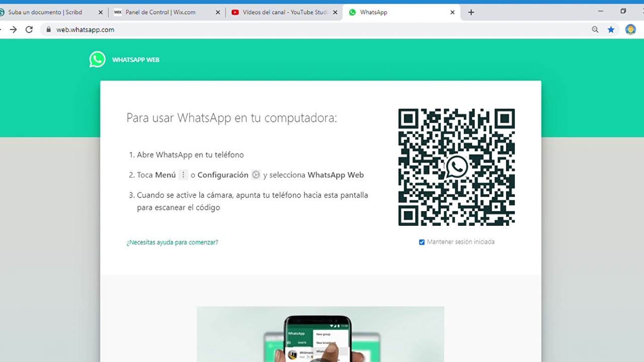The width and height of the screenshot is (644, 362).
Task: Open a new browser tab
Action: 471,13
